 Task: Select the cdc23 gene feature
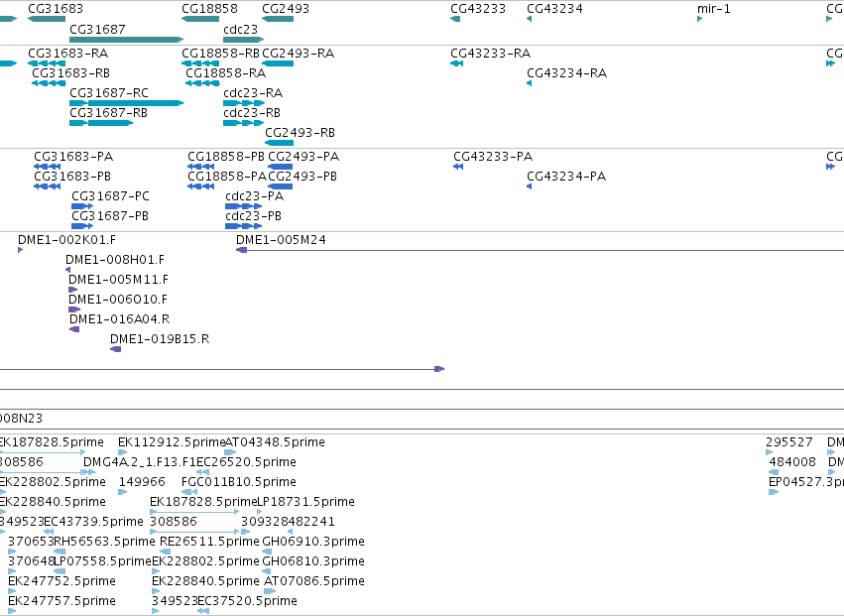pyautogui.click(x=243, y=40)
